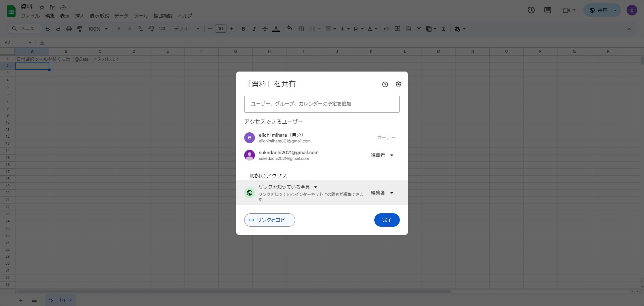644x306 pixels.
Task: Toggle strikethrough formatting
Action: click(x=265, y=29)
